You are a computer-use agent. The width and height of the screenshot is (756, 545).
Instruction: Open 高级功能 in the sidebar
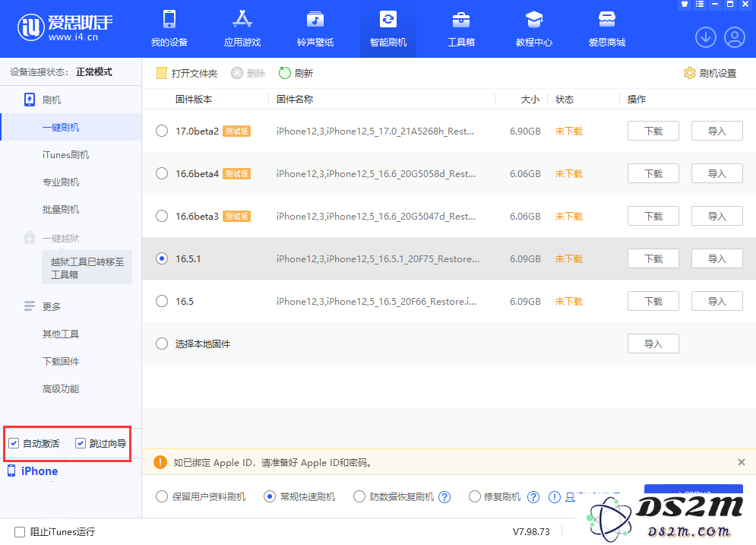tap(61, 389)
